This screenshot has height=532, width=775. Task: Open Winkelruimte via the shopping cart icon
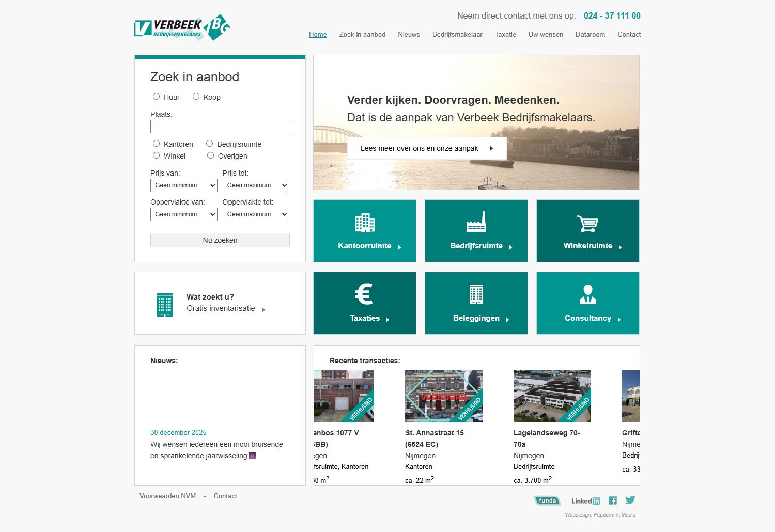point(587,224)
